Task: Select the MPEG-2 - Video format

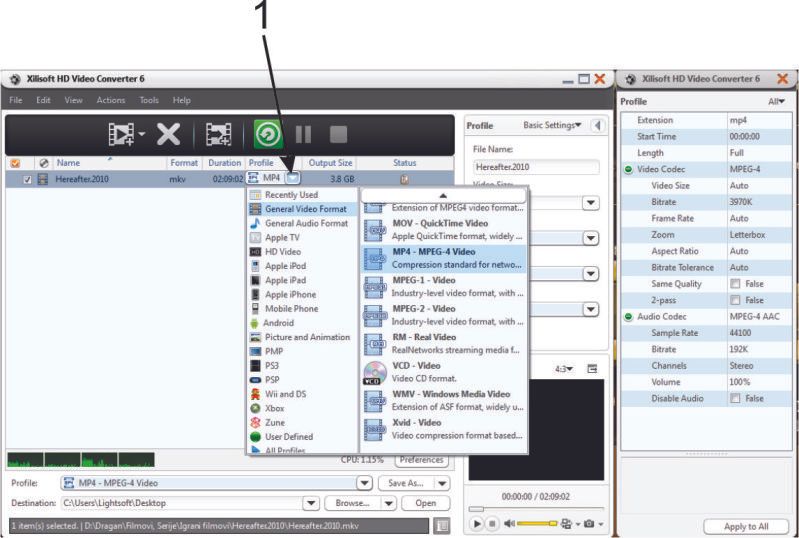Action: point(443,315)
